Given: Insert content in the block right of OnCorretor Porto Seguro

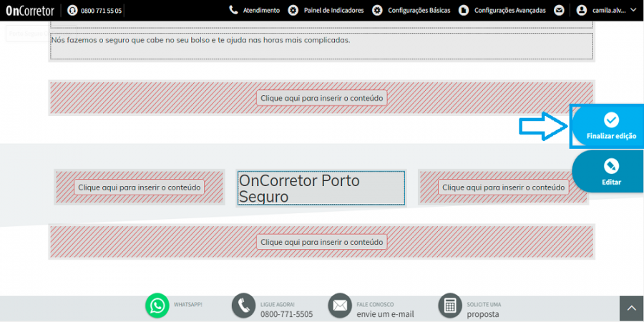Looking at the screenshot, I should pyautogui.click(x=504, y=187).
